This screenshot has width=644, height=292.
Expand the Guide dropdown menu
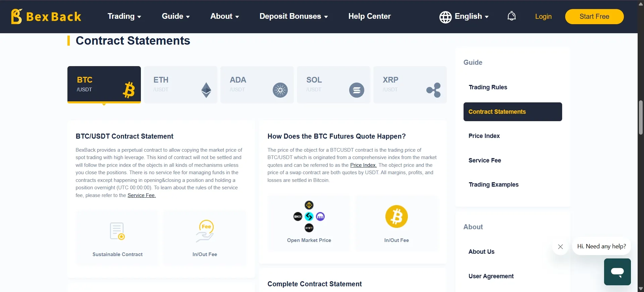[176, 16]
